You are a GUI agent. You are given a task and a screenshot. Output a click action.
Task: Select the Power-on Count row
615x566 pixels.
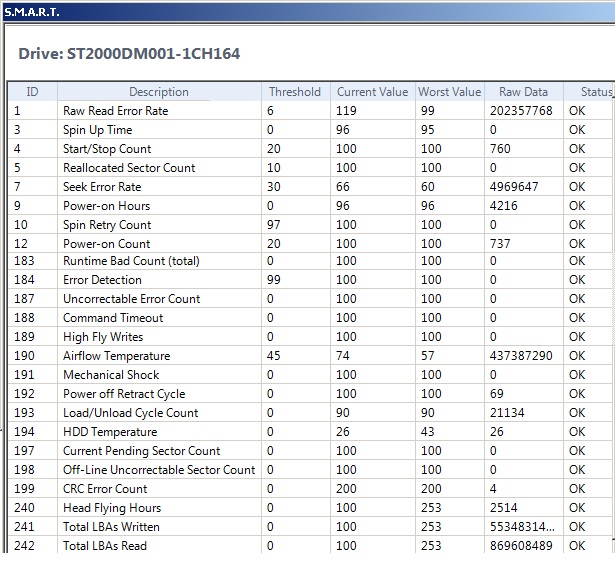click(x=311, y=244)
